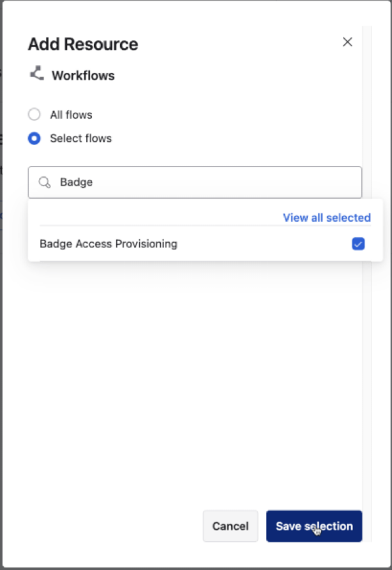Click the Add Resource dialog title
The height and width of the screenshot is (570, 392).
(x=82, y=44)
